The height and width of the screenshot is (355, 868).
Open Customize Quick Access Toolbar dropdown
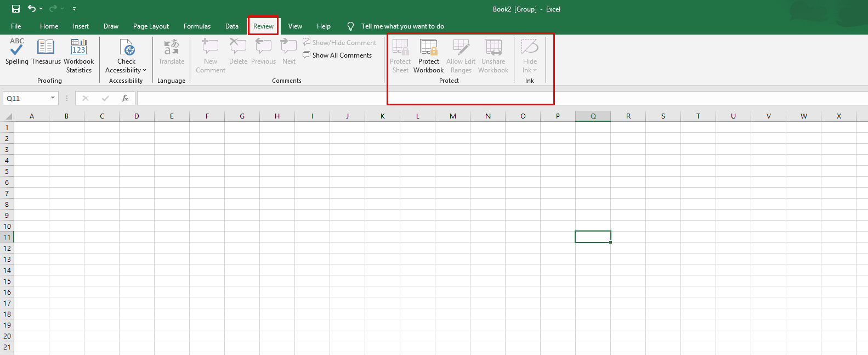(x=74, y=9)
